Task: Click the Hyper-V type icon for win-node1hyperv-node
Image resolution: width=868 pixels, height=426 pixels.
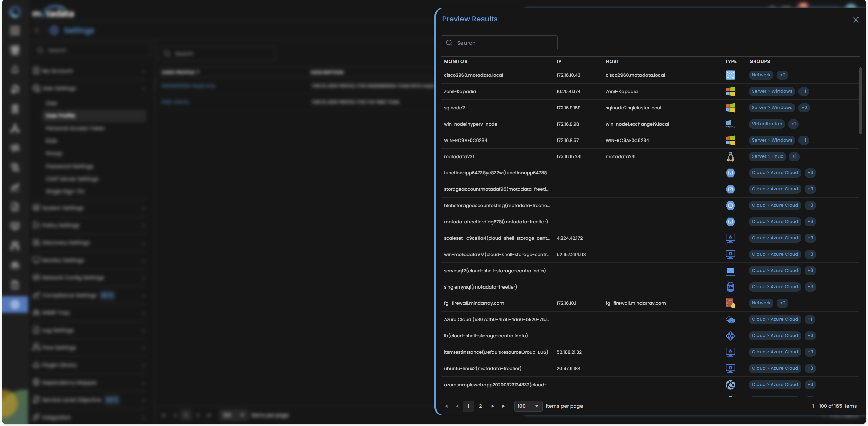Action: 730,124
